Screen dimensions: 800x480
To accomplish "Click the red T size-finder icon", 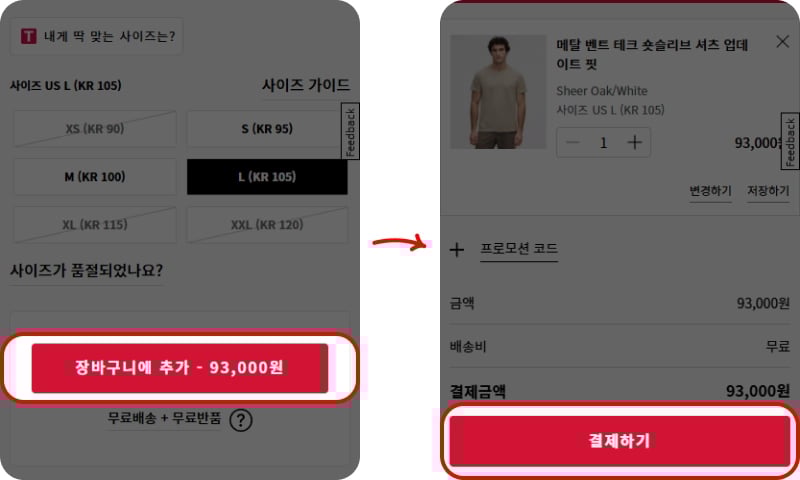I will [x=28, y=37].
